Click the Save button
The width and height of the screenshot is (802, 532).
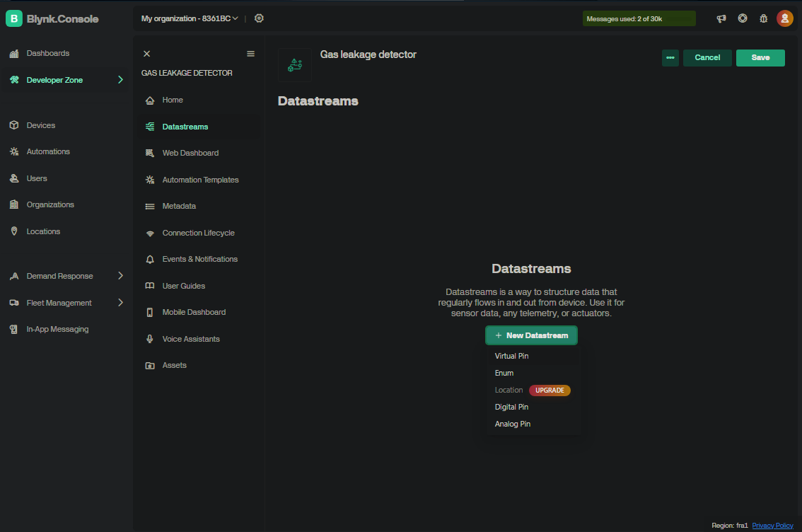coord(760,58)
